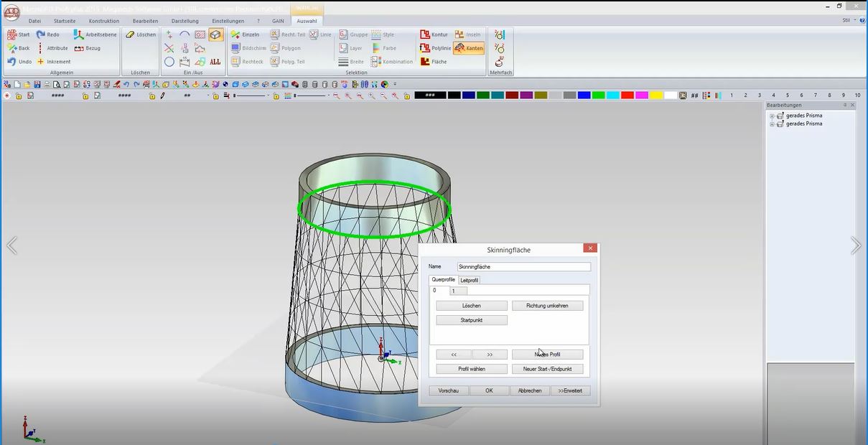The width and height of the screenshot is (868, 445).
Task: Click the Start icon in Allgemein group
Action: coord(19,34)
